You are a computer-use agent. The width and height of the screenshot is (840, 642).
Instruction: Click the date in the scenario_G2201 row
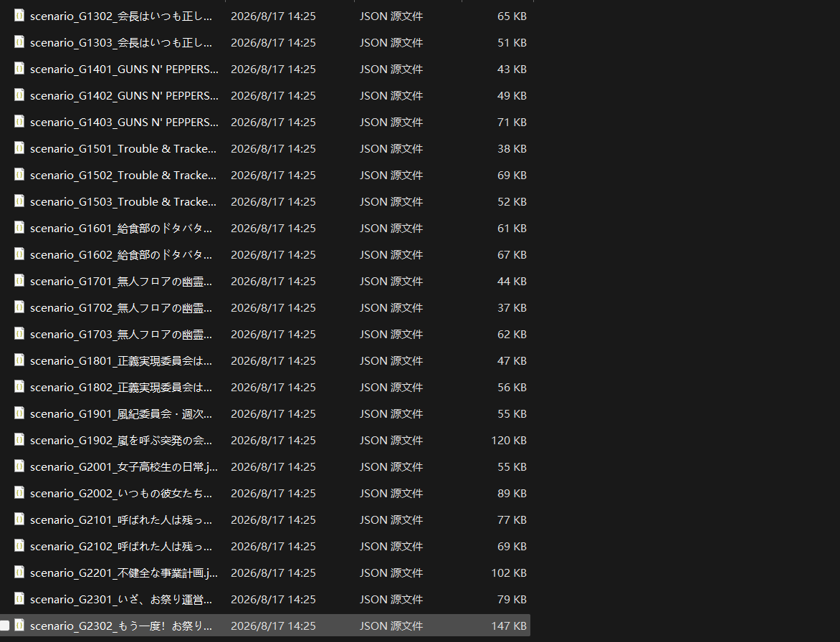click(273, 573)
